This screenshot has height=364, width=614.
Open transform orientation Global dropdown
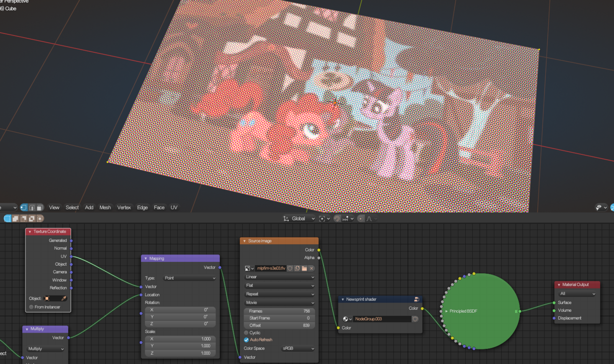coord(299,219)
